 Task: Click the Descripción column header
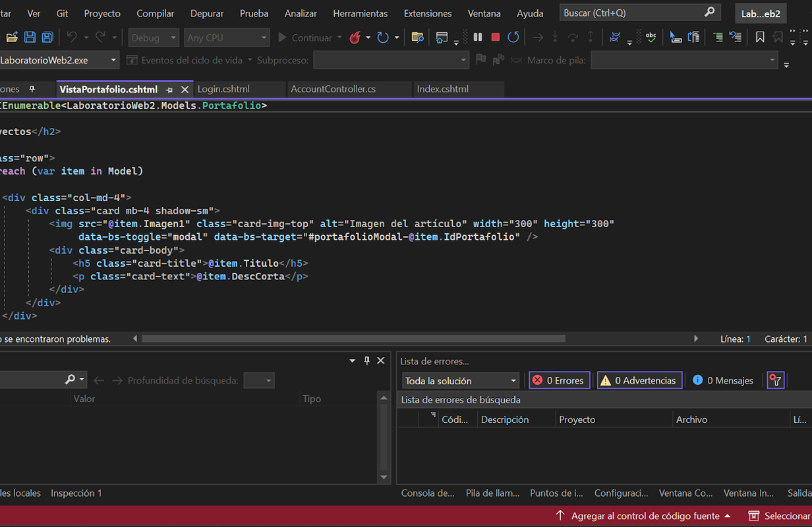(x=516, y=419)
